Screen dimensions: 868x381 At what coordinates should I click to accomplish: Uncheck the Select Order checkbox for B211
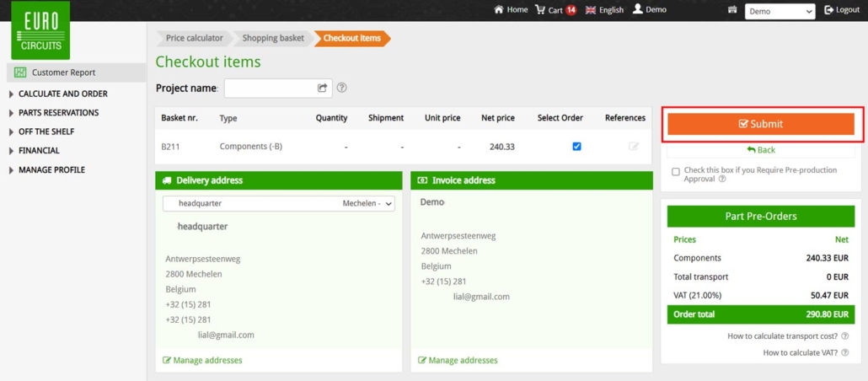(576, 147)
